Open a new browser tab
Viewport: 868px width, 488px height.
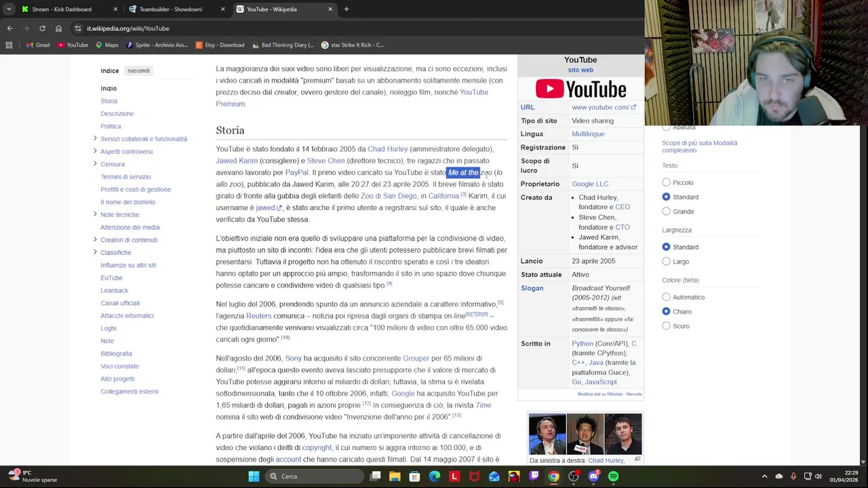pos(347,9)
